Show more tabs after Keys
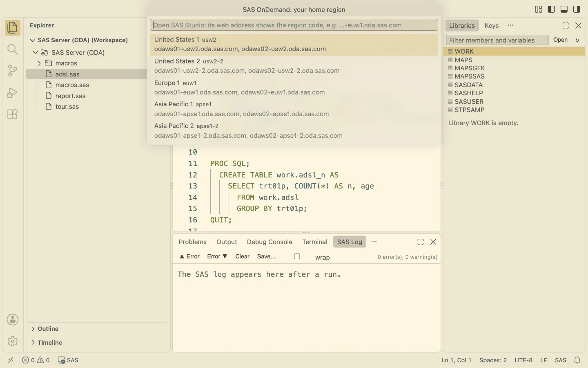This screenshot has height=368, width=588. pyautogui.click(x=511, y=25)
